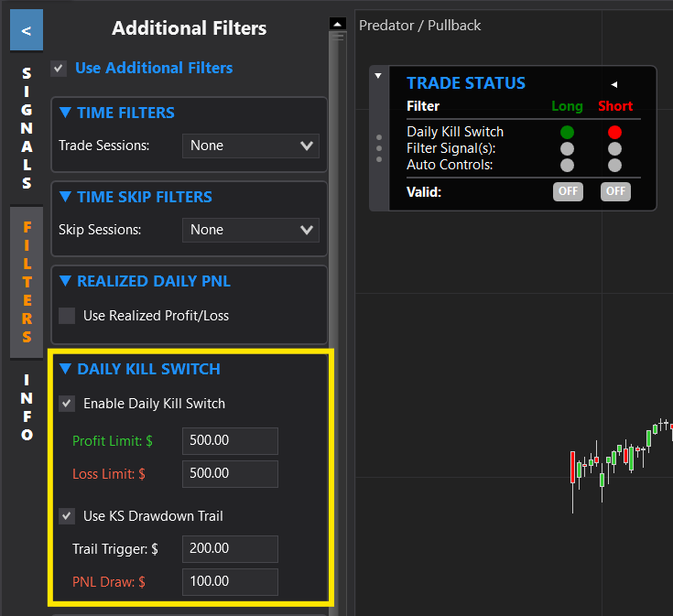Click the Use Additional Filters label
The height and width of the screenshot is (616, 673).
pos(154,69)
